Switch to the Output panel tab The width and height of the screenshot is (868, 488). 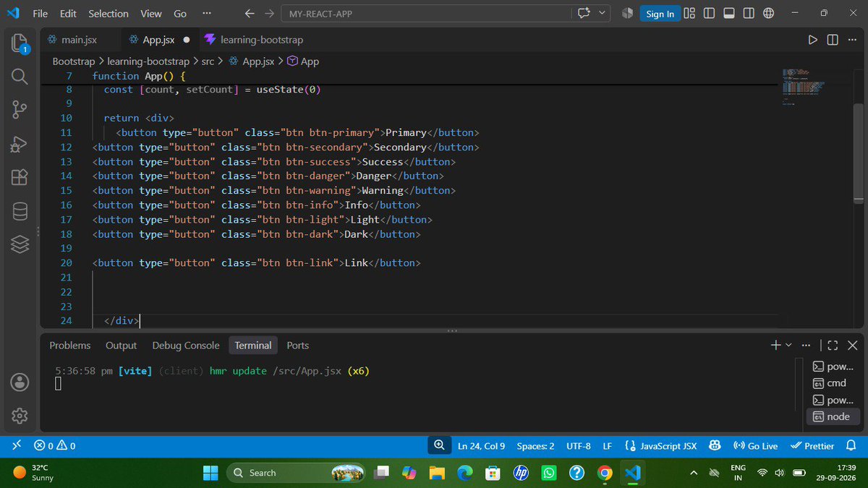122,346
